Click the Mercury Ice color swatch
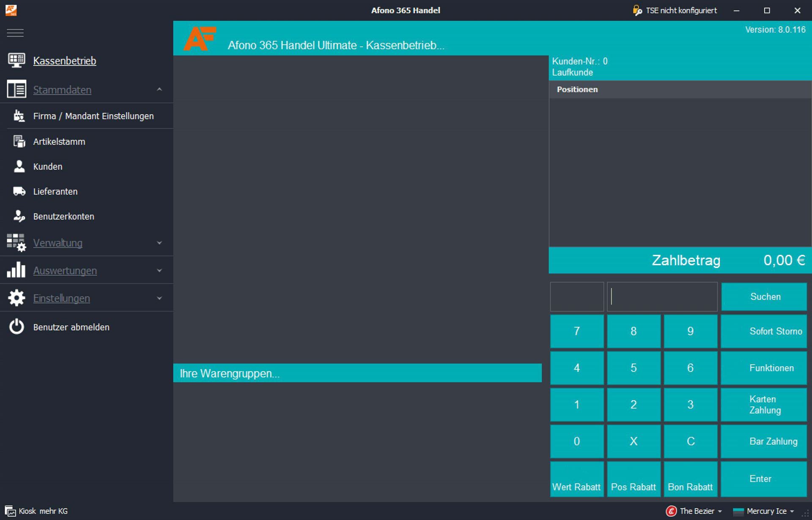This screenshot has height=520, width=812. (738, 512)
